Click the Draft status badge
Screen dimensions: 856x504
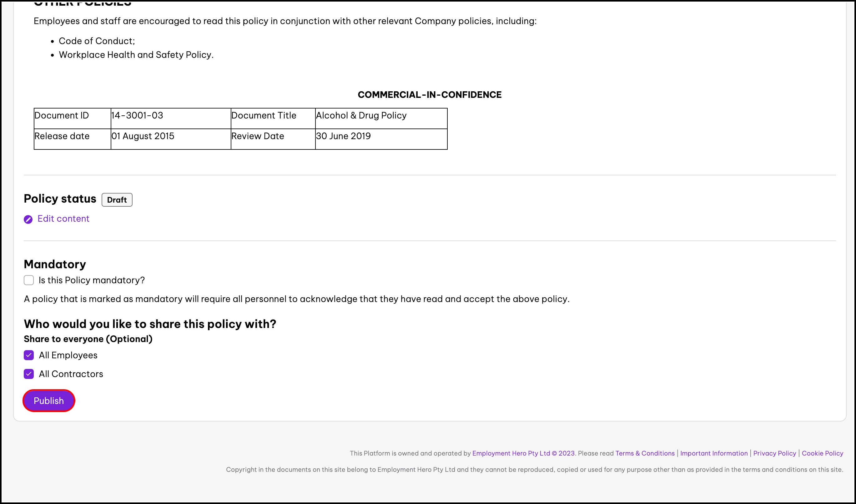[117, 200]
